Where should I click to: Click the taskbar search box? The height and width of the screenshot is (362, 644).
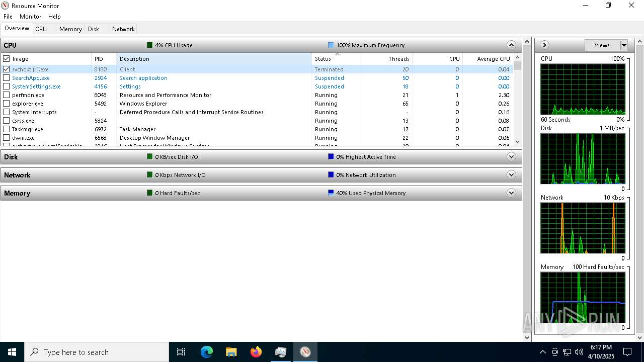[x=97, y=352]
